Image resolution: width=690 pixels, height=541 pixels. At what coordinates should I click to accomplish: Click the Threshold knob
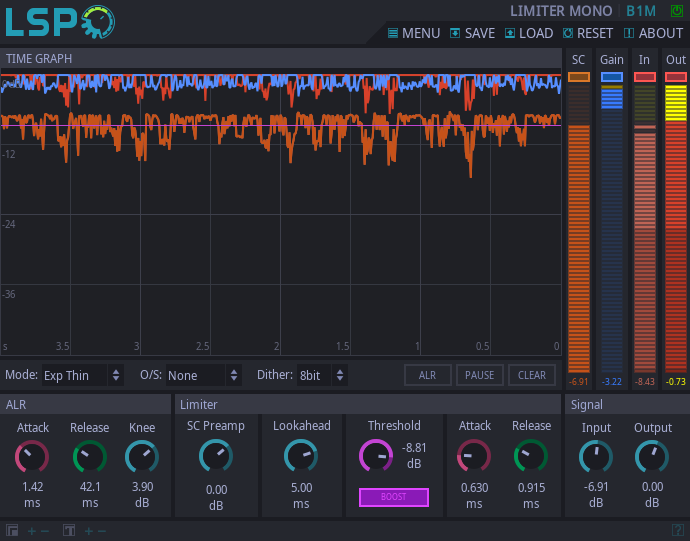pyautogui.click(x=376, y=456)
